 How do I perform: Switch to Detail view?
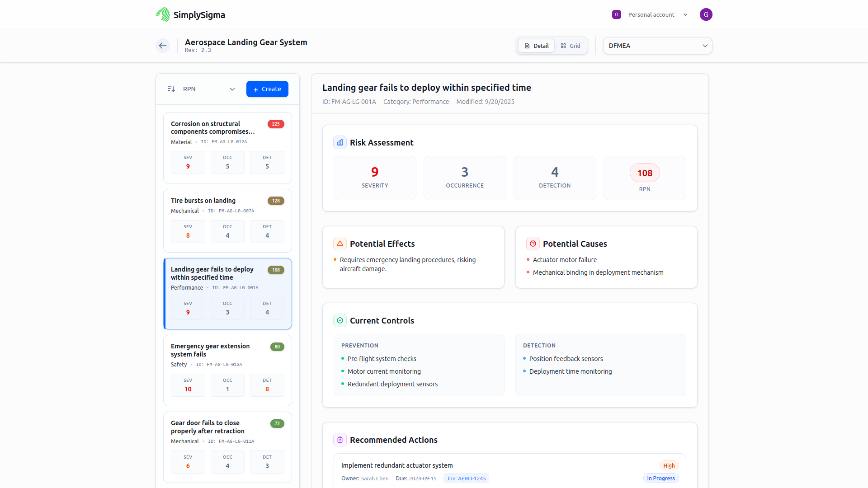pos(536,46)
